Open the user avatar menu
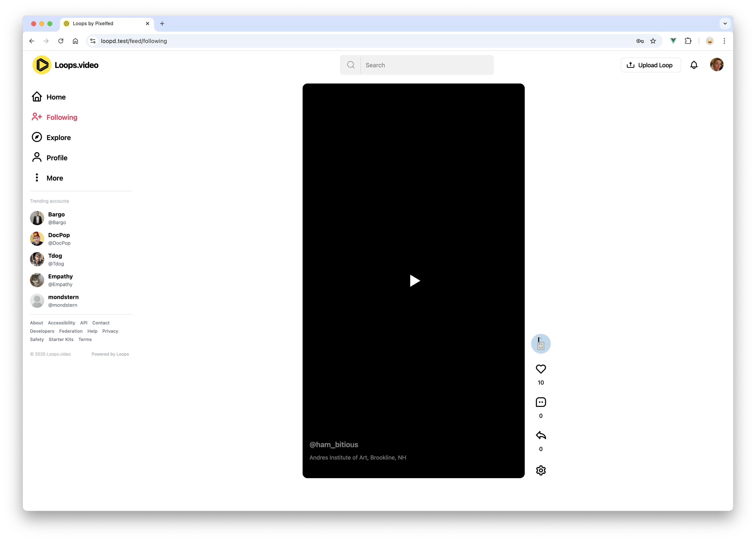756x541 pixels. pyautogui.click(x=716, y=65)
